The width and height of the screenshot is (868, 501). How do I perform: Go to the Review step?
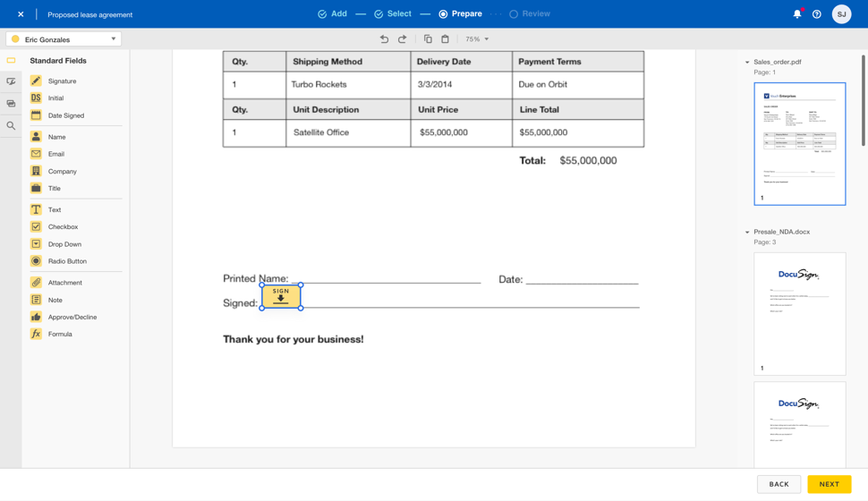pos(530,13)
